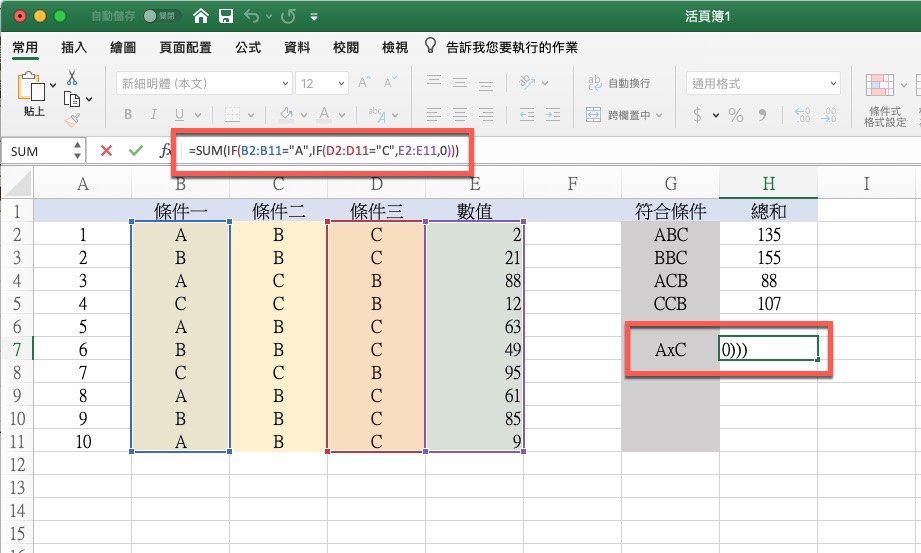Open the 頁面配置 ribbon tab
This screenshot has width=921, height=553.
(186, 48)
